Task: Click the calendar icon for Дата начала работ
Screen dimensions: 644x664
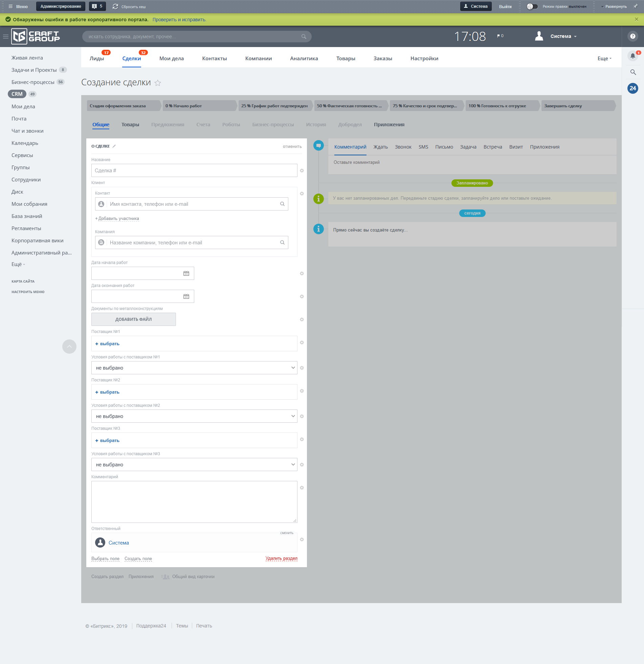Action: point(186,273)
